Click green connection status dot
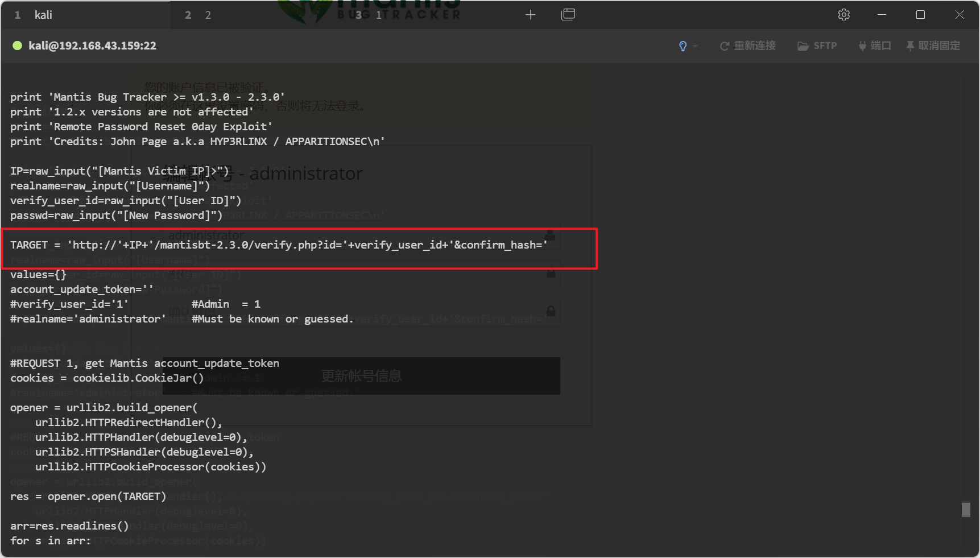Image resolution: width=980 pixels, height=558 pixels. pyautogui.click(x=18, y=46)
